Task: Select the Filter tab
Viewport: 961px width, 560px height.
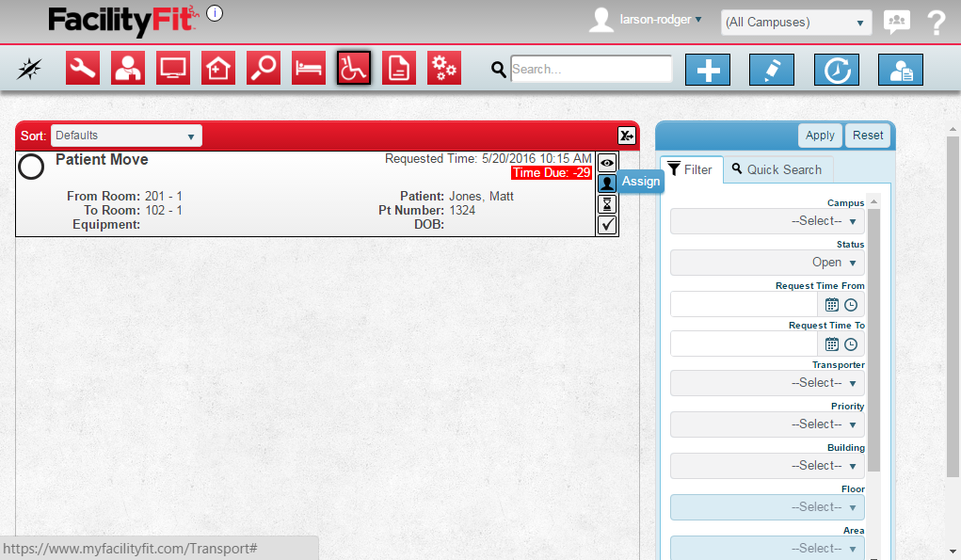Action: 691,169
